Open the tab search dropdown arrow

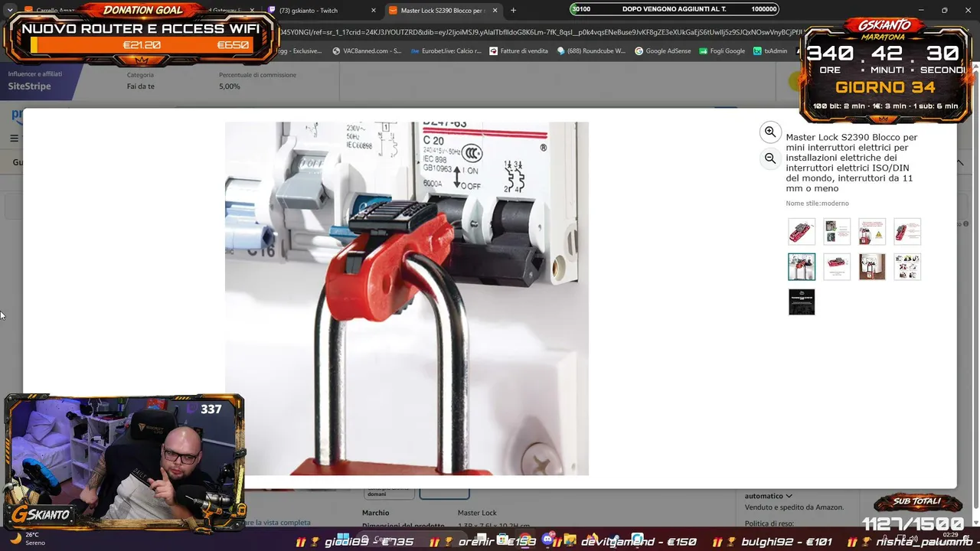[x=9, y=11]
